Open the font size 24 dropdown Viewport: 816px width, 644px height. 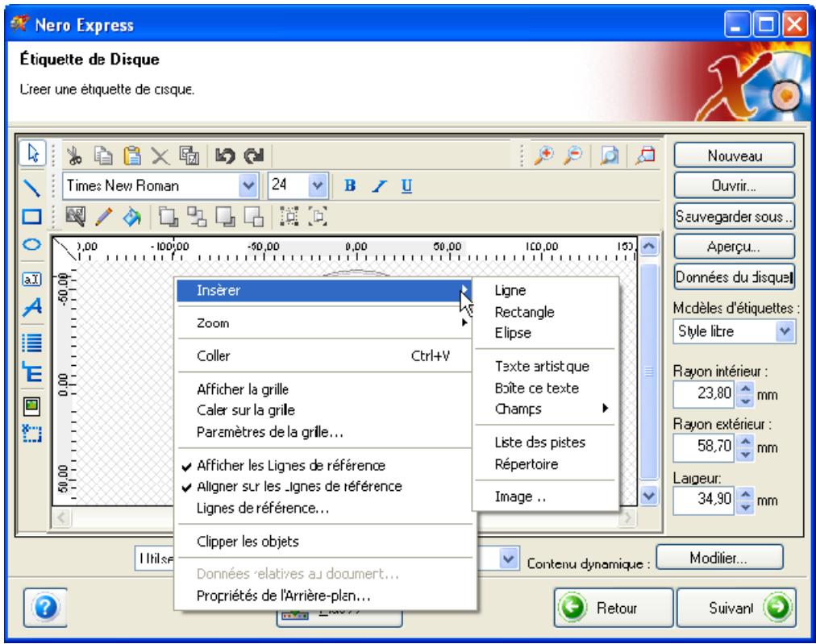click(x=317, y=185)
